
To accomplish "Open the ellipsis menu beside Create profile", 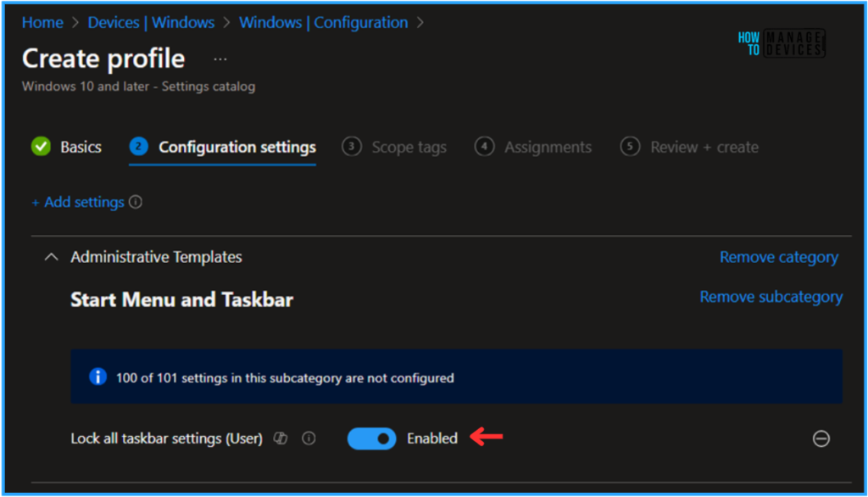I will [x=220, y=59].
